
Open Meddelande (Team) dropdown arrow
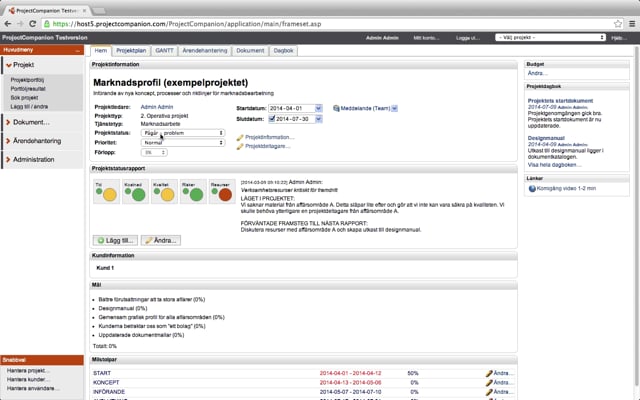tap(394, 108)
